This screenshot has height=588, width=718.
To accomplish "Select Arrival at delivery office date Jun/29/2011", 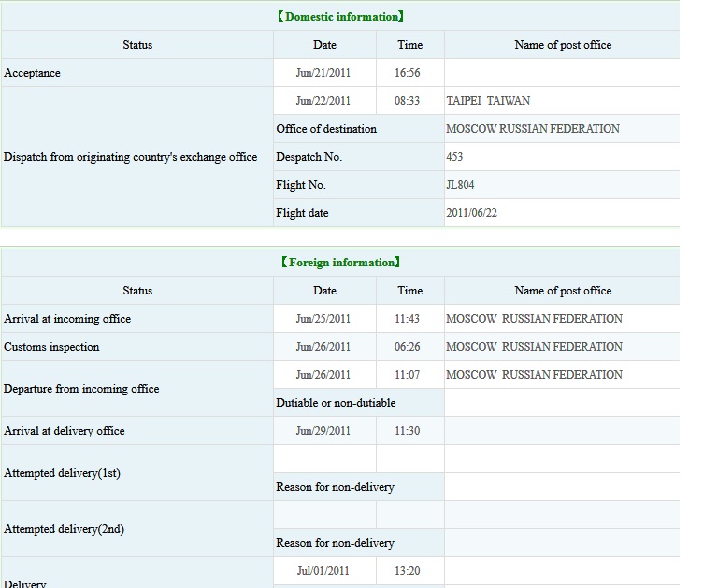I will (323, 431).
